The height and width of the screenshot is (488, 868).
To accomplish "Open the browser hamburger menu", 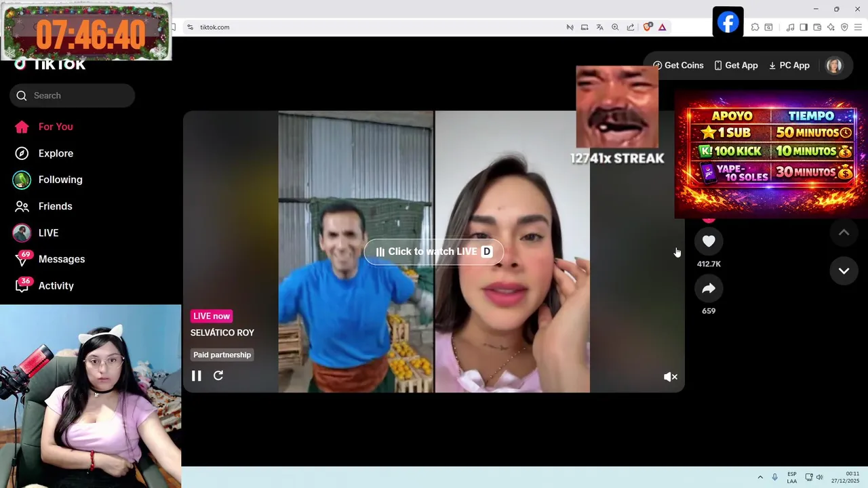I will pos(858,27).
